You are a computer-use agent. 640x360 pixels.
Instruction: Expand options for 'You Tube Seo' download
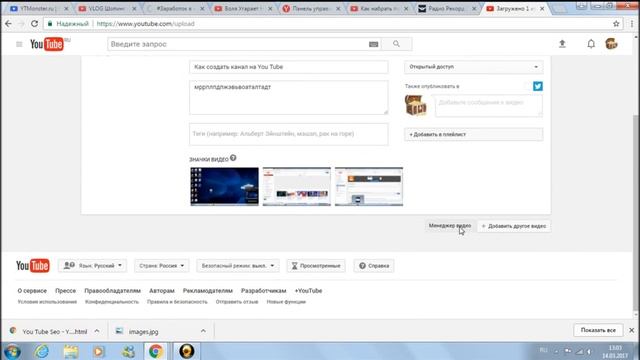pos(97,331)
